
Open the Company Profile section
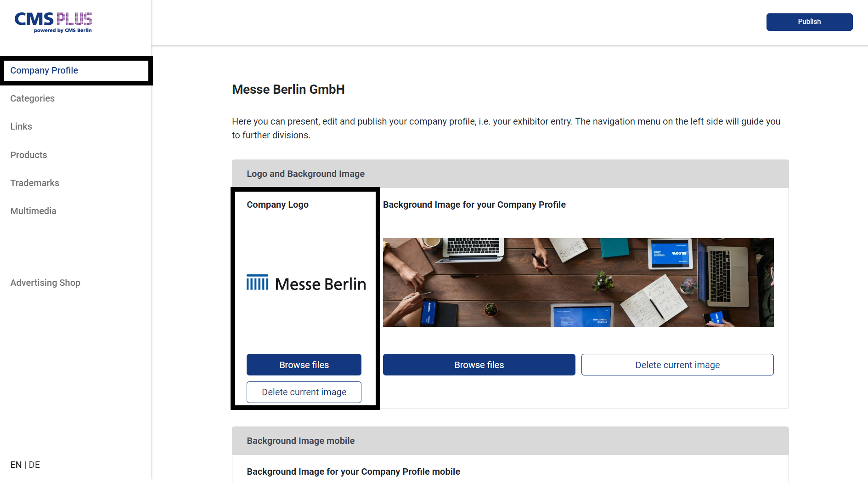click(44, 70)
